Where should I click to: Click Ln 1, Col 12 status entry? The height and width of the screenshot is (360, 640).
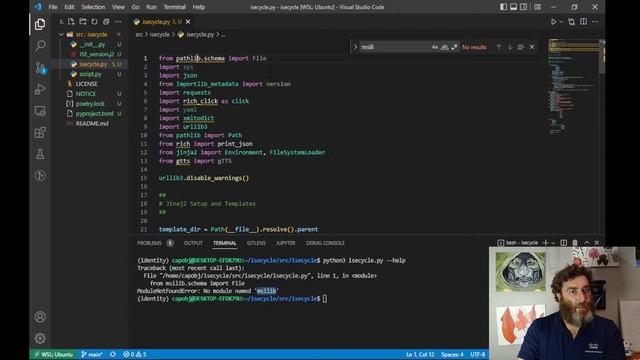pyautogui.click(x=420, y=354)
